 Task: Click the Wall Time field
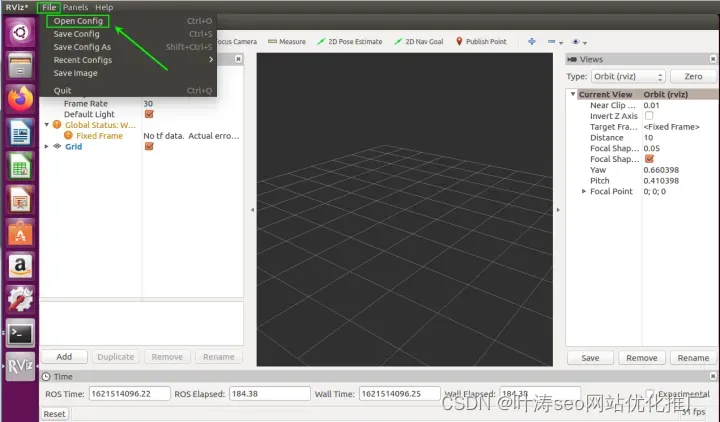pyautogui.click(x=399, y=394)
